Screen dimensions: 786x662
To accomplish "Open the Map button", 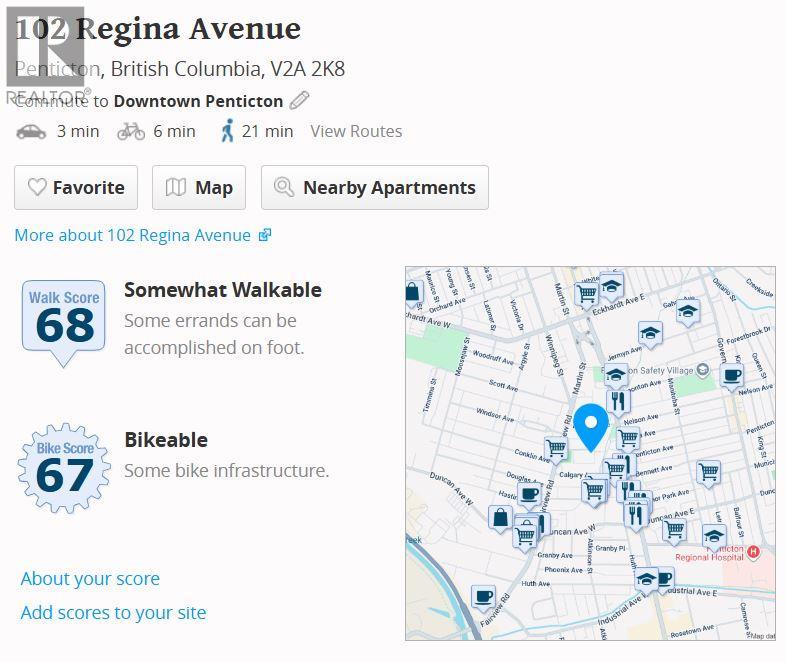I will click(x=199, y=187).
